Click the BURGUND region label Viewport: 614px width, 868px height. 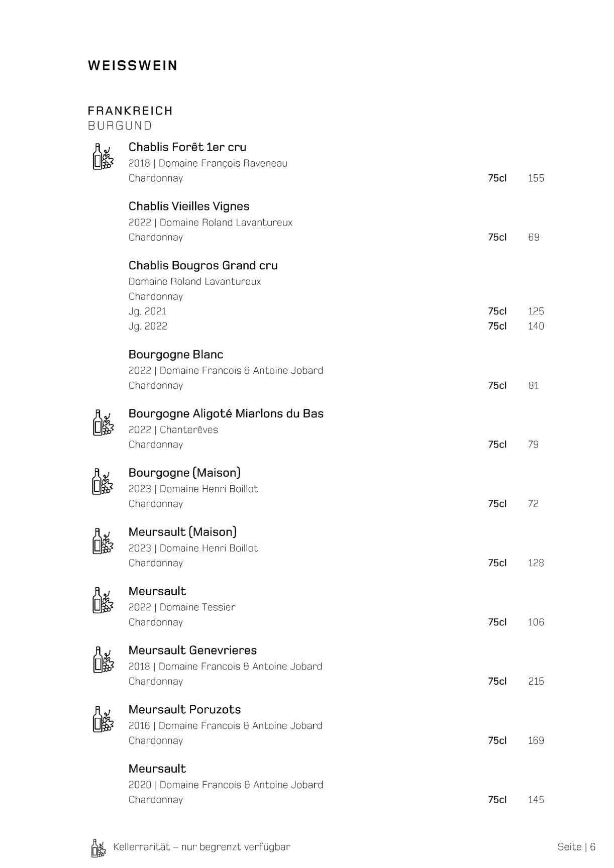point(120,126)
